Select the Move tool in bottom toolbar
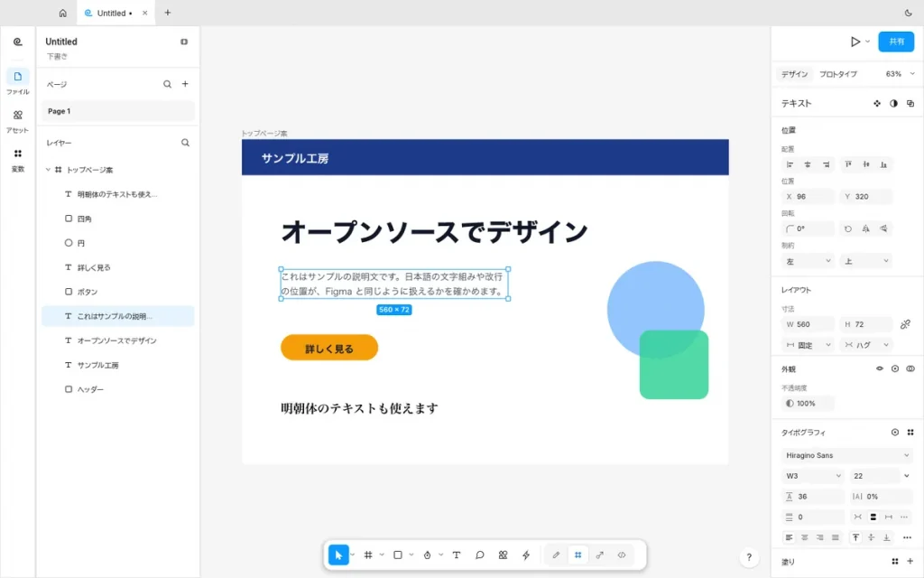Screen dimensions: 924x578 (x=338, y=555)
